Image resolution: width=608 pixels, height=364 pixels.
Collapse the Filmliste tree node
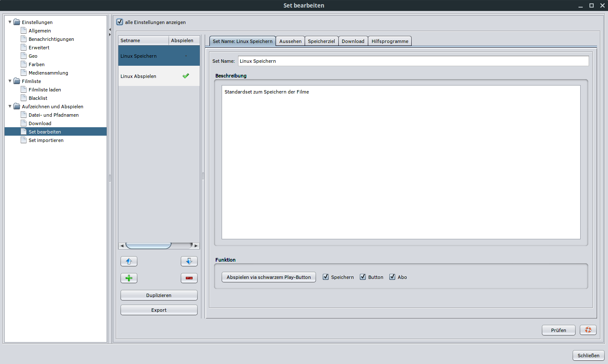tap(10, 81)
